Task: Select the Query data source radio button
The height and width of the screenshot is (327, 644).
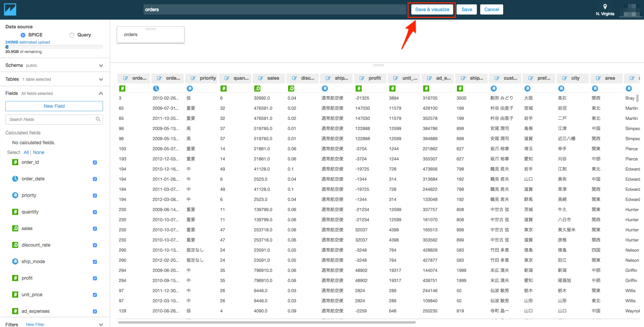Action: point(72,35)
